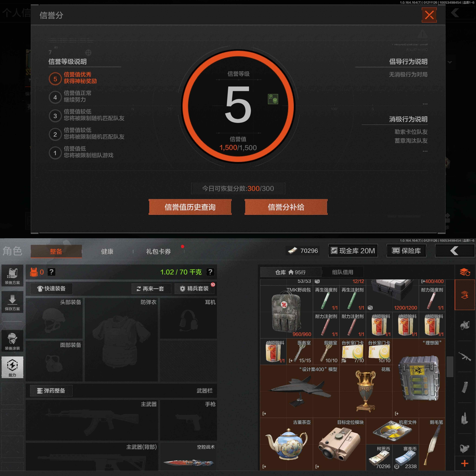
Task: Expand the ellipsis under 倡导行为说明
Action: pyautogui.click(x=425, y=104)
